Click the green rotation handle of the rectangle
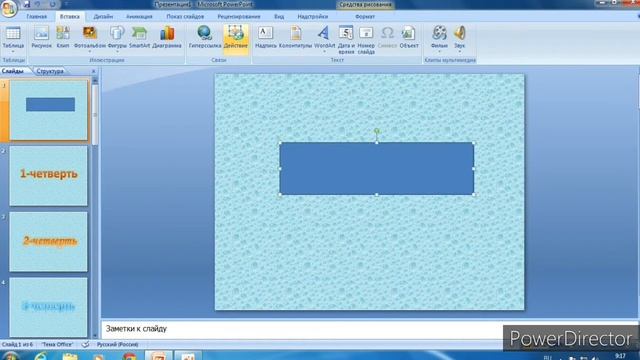The height and width of the screenshot is (360, 640). [377, 131]
